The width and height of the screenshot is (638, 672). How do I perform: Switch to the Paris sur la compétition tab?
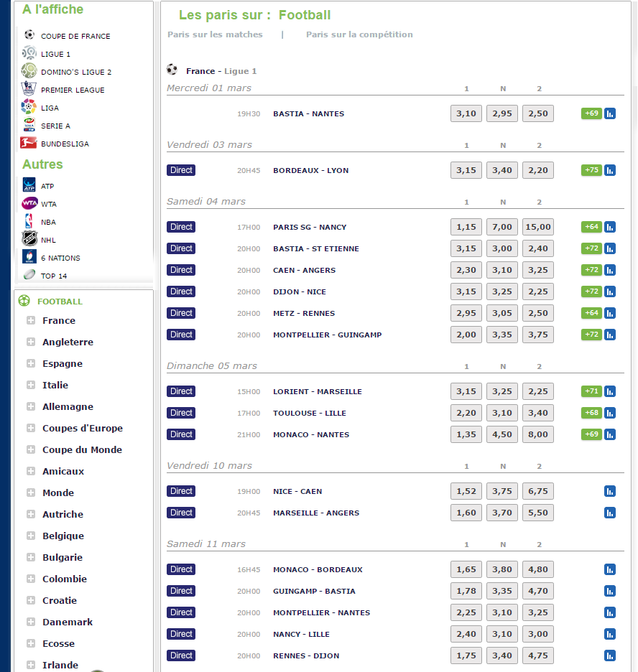pyautogui.click(x=359, y=34)
